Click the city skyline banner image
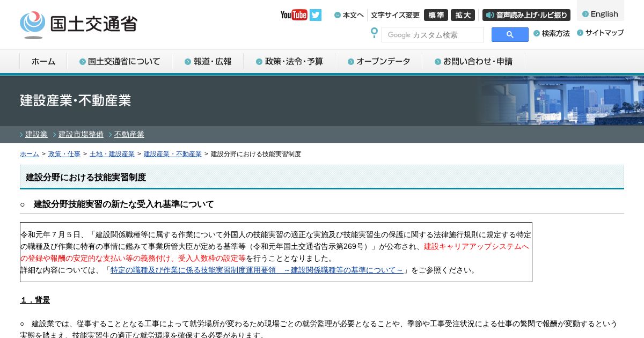This screenshot has height=338, width=644. 558,101
